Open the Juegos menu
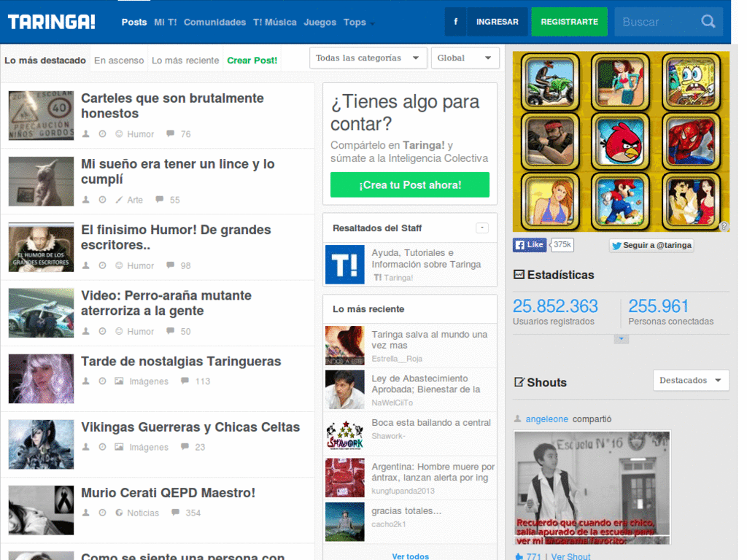 320,22
